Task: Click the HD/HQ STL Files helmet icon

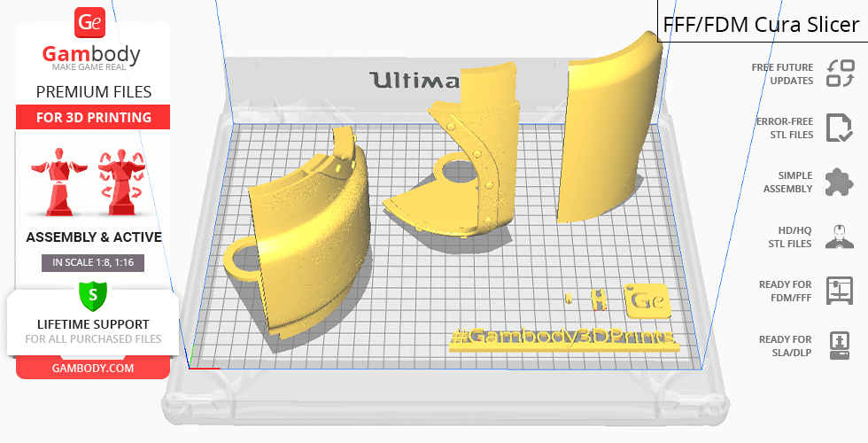Action: pos(840,237)
